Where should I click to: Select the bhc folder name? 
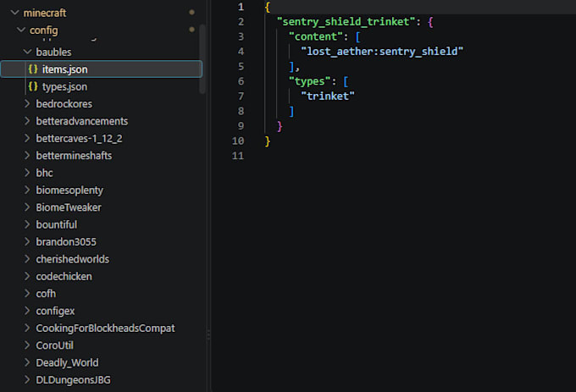(x=44, y=173)
